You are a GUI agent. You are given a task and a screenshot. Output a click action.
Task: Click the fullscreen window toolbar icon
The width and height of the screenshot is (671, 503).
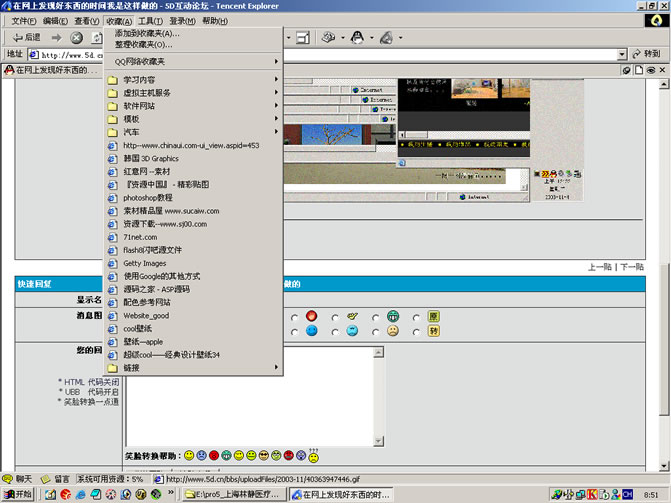303,38
